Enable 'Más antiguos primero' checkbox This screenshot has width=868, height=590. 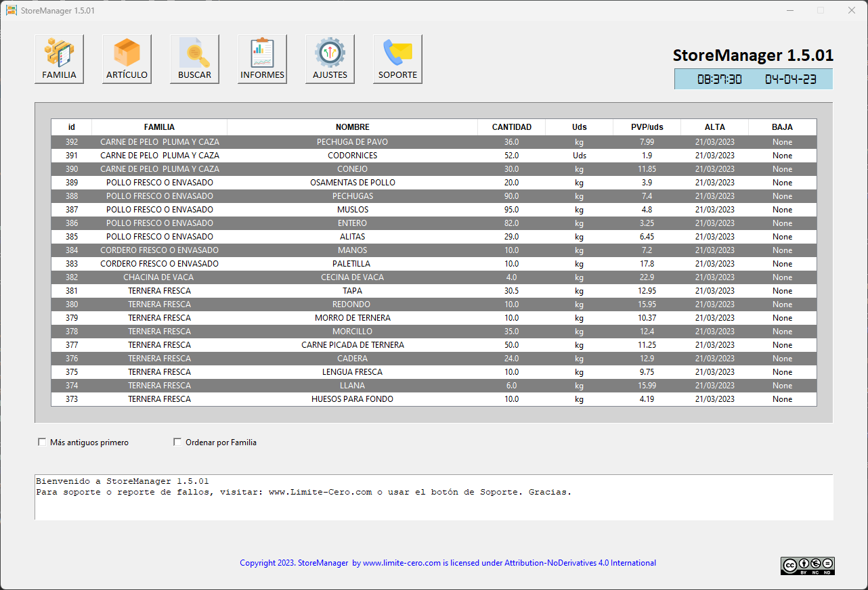[43, 442]
